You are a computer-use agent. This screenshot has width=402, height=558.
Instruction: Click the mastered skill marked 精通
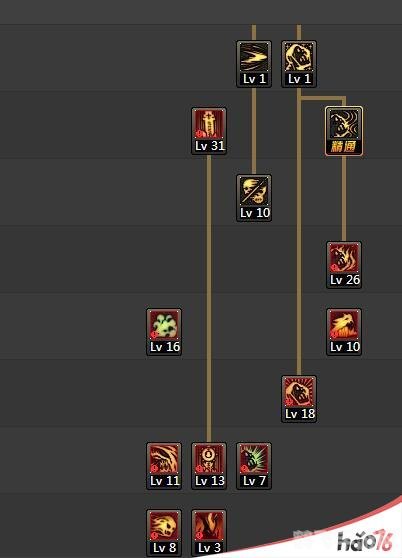[344, 131]
